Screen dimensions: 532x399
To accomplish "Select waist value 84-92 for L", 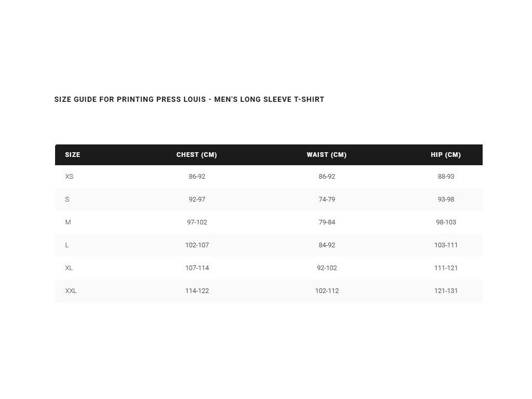I will [327, 245].
